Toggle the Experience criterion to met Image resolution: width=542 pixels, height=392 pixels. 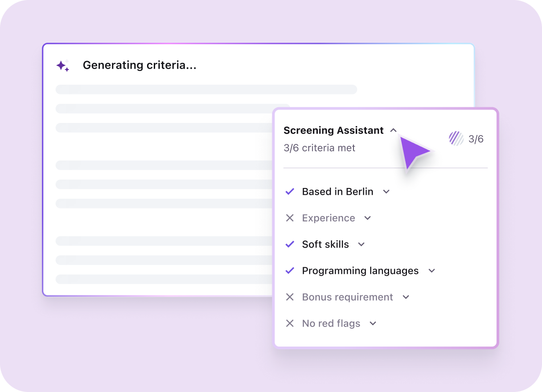[290, 218]
